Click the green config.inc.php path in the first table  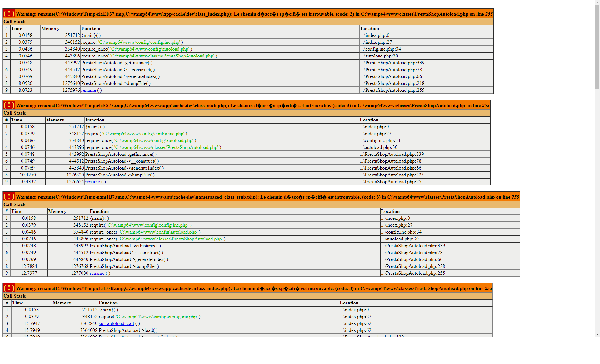click(x=139, y=42)
